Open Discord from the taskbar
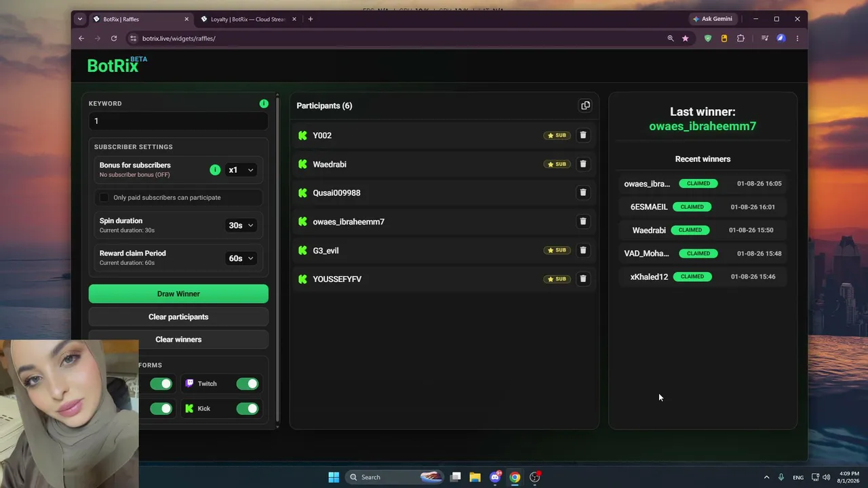 tap(495, 477)
